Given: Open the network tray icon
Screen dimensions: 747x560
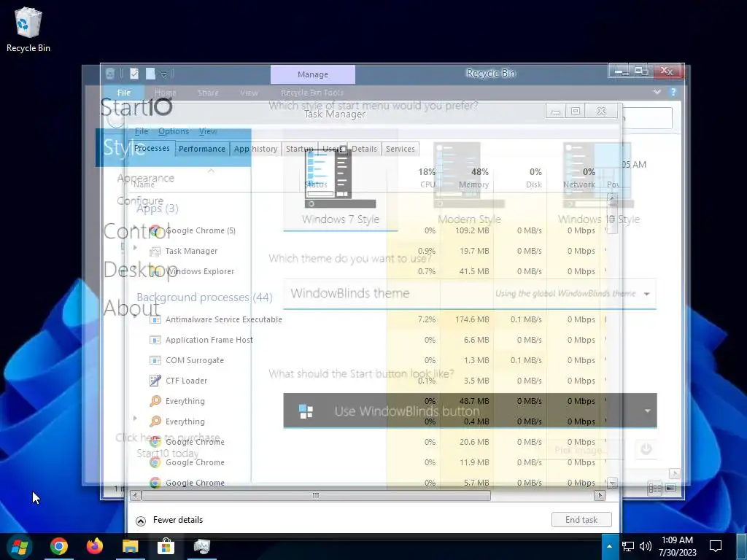Looking at the screenshot, I should click(x=628, y=546).
